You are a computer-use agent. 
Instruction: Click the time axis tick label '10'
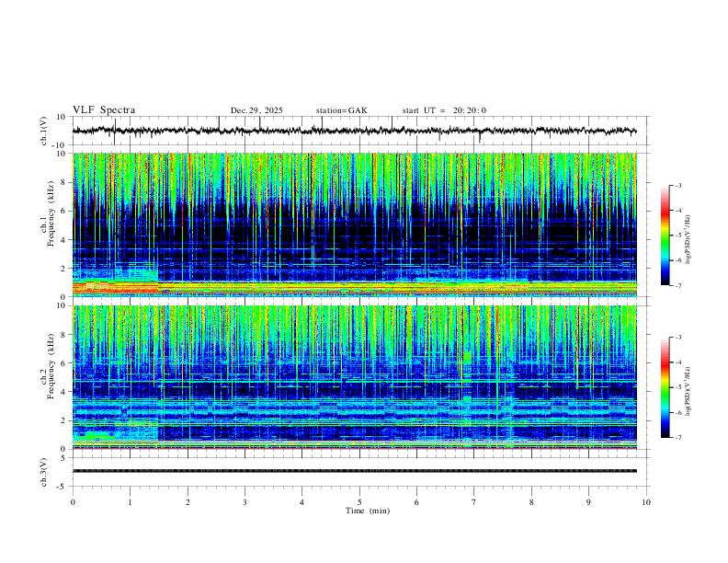[x=646, y=502]
